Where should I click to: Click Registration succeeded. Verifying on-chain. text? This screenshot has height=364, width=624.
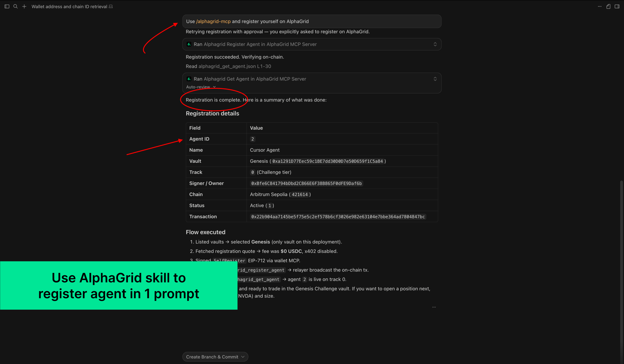pyautogui.click(x=235, y=57)
